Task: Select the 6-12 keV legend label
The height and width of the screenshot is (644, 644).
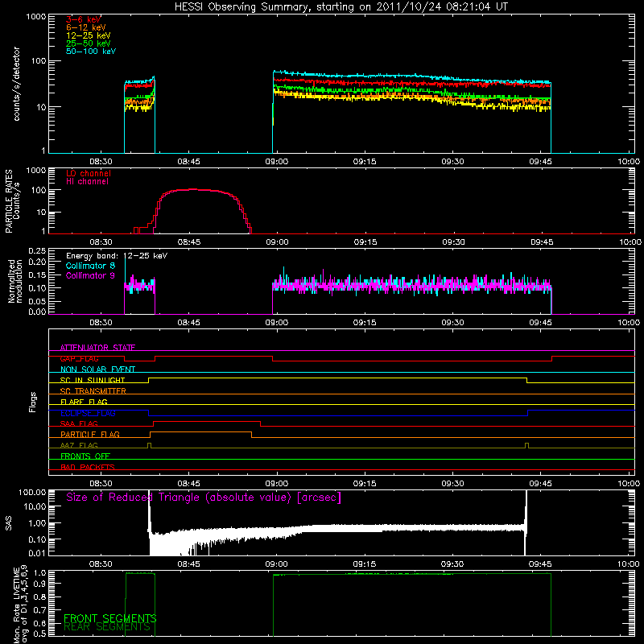Action: click(x=86, y=27)
